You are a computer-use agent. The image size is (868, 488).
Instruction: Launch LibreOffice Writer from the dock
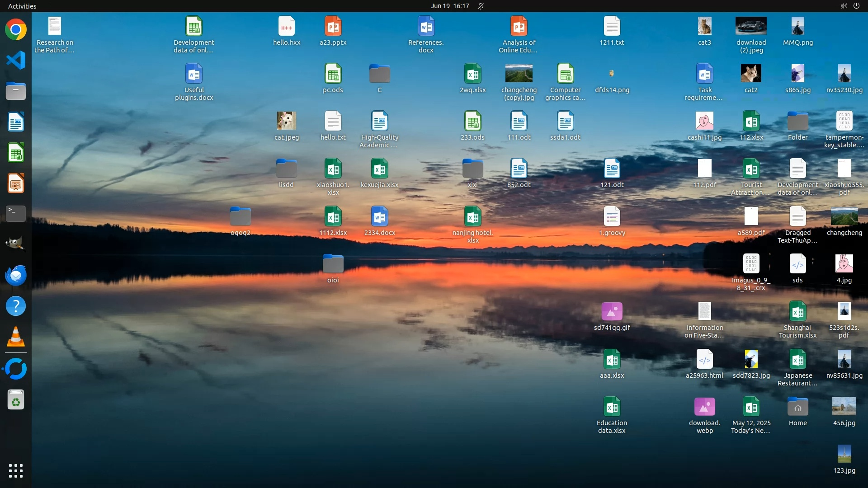pos(16,122)
